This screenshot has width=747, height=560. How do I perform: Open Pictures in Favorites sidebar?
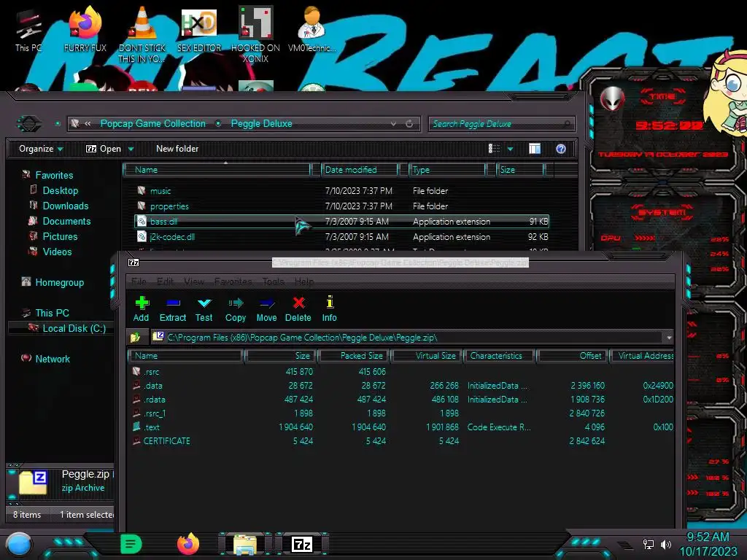tap(60, 236)
